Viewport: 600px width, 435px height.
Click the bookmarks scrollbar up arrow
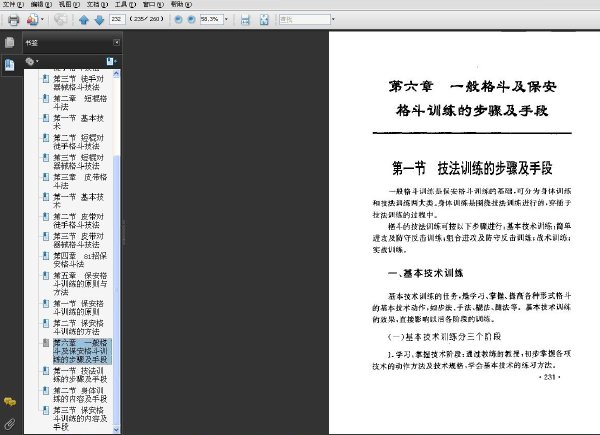pyautogui.click(x=116, y=74)
